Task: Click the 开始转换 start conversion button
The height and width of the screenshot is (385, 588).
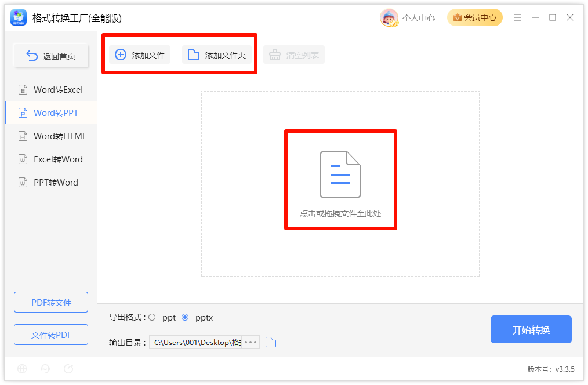Action: [x=531, y=329]
